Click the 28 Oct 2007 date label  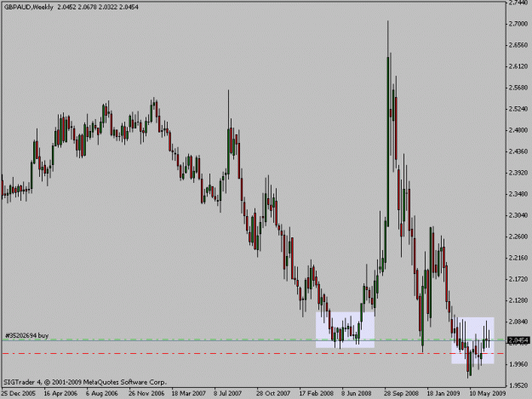coord(273,393)
